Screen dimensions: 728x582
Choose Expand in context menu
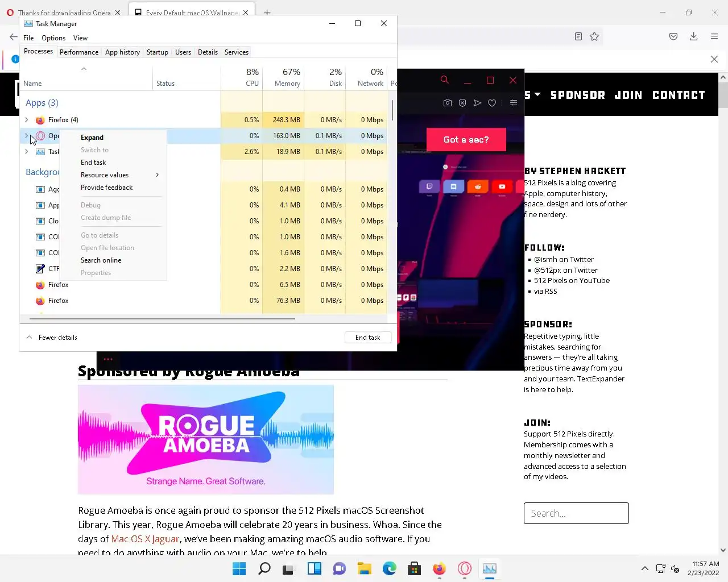point(113,138)
